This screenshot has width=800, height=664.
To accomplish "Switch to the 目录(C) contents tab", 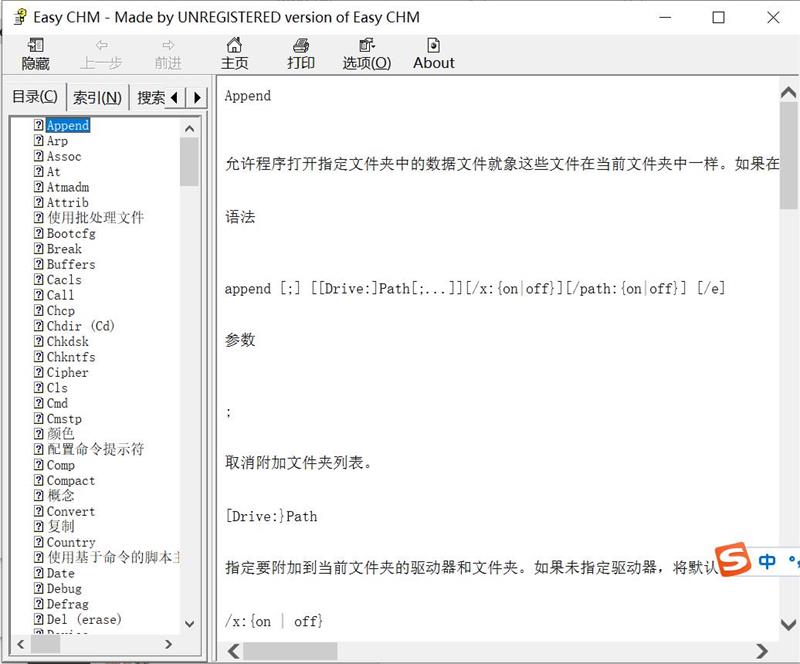I will (35, 96).
